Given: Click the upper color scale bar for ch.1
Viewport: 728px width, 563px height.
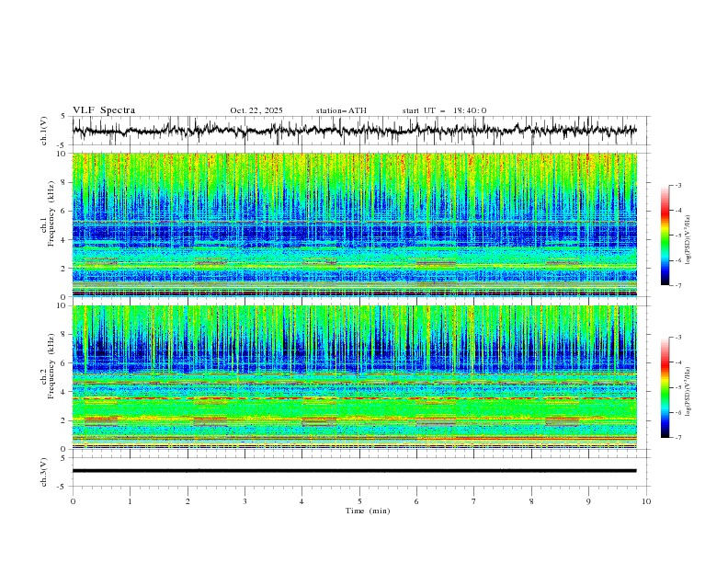Looking at the screenshot, I should coord(665,236).
